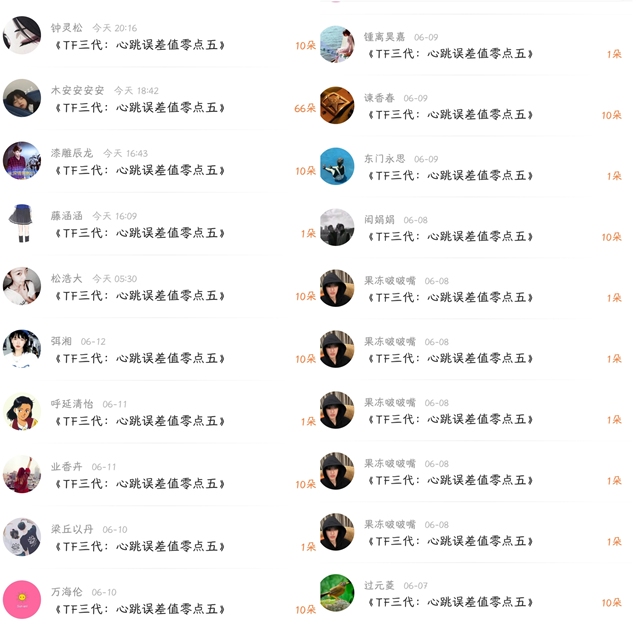Tap 梁丘以丹's couple avatar
The image size is (640, 640).
click(22, 537)
